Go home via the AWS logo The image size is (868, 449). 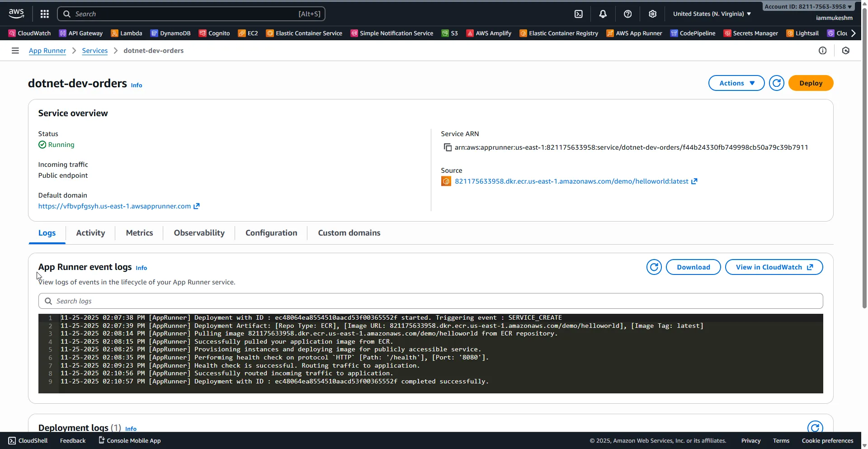[x=15, y=14]
